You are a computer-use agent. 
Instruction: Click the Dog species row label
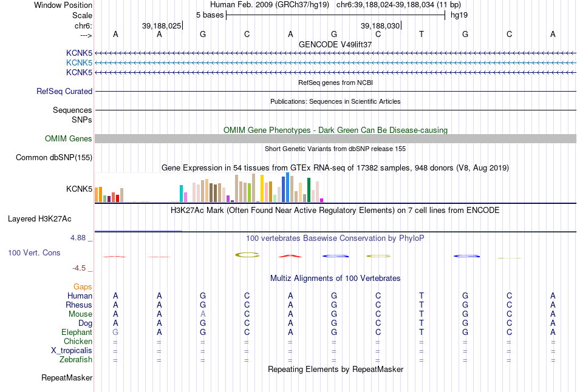(x=86, y=323)
